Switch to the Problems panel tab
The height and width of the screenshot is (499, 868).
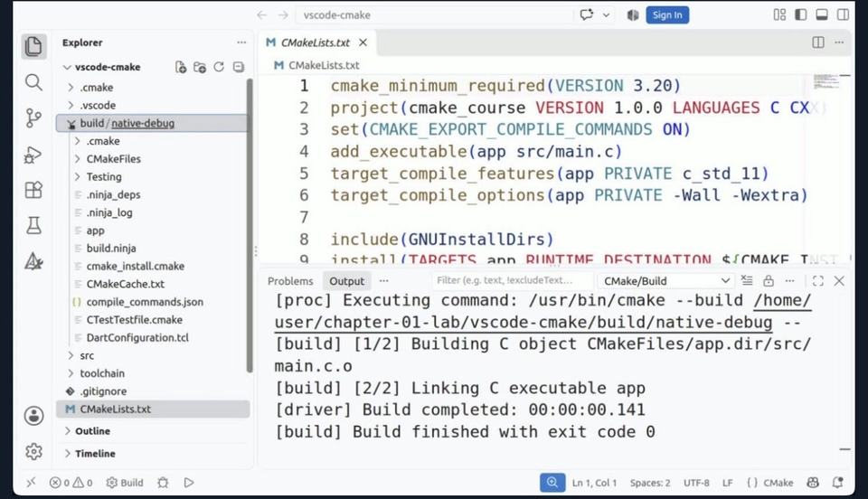[290, 281]
